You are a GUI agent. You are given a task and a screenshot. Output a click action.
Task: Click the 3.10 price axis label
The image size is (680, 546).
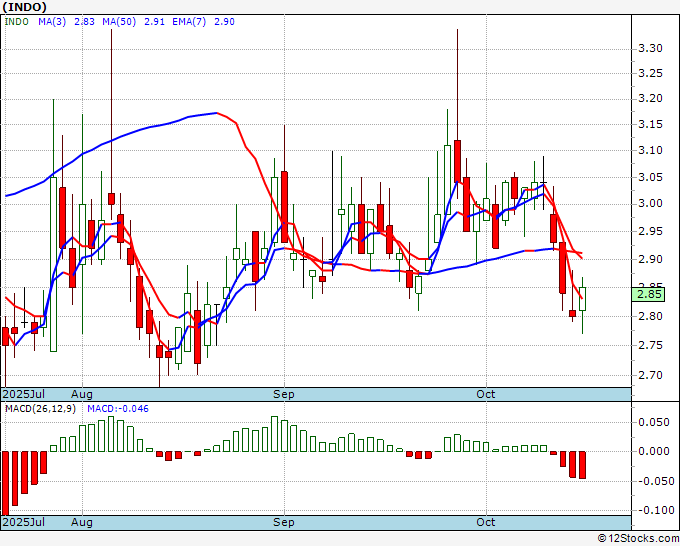(651, 150)
